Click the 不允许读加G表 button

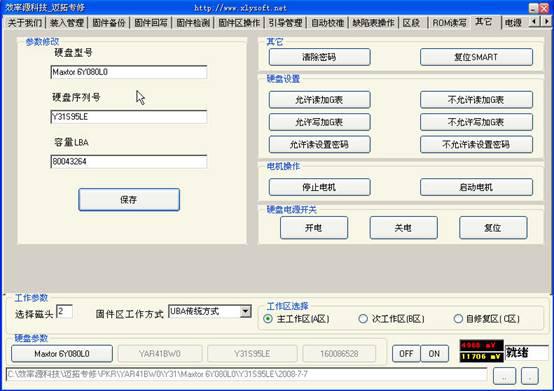click(x=476, y=100)
